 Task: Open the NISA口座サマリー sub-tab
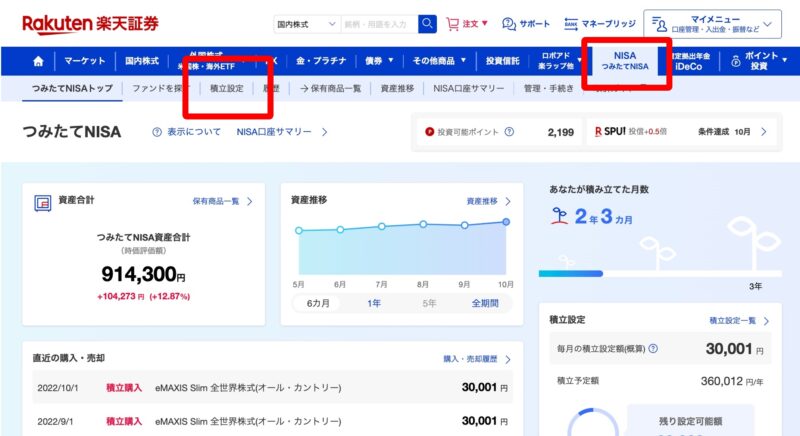pos(468,88)
